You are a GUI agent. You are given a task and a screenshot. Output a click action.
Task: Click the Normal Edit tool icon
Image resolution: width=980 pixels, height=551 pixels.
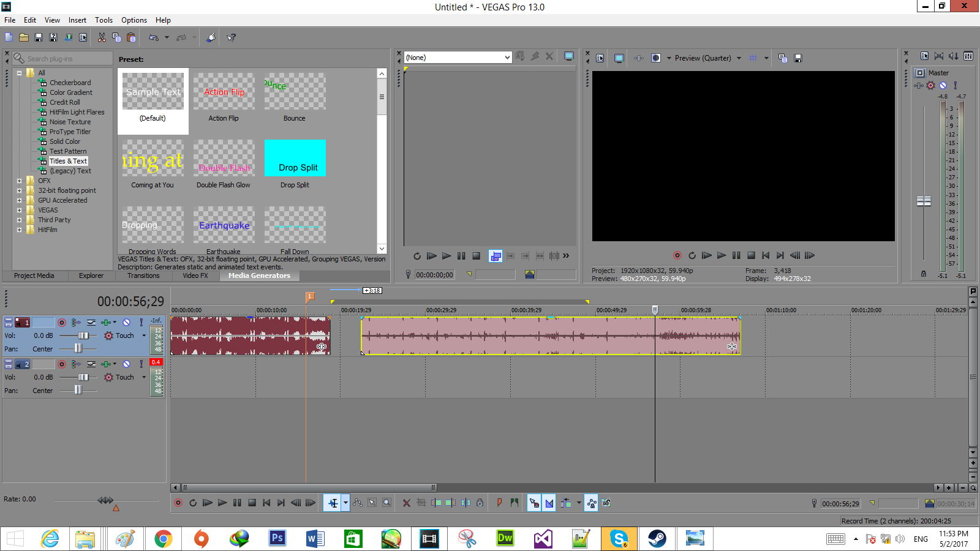[x=333, y=503]
